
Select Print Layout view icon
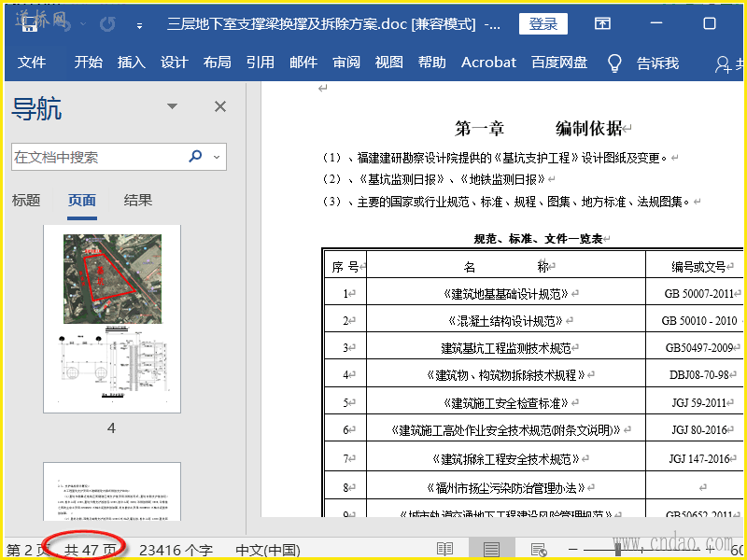point(491,549)
